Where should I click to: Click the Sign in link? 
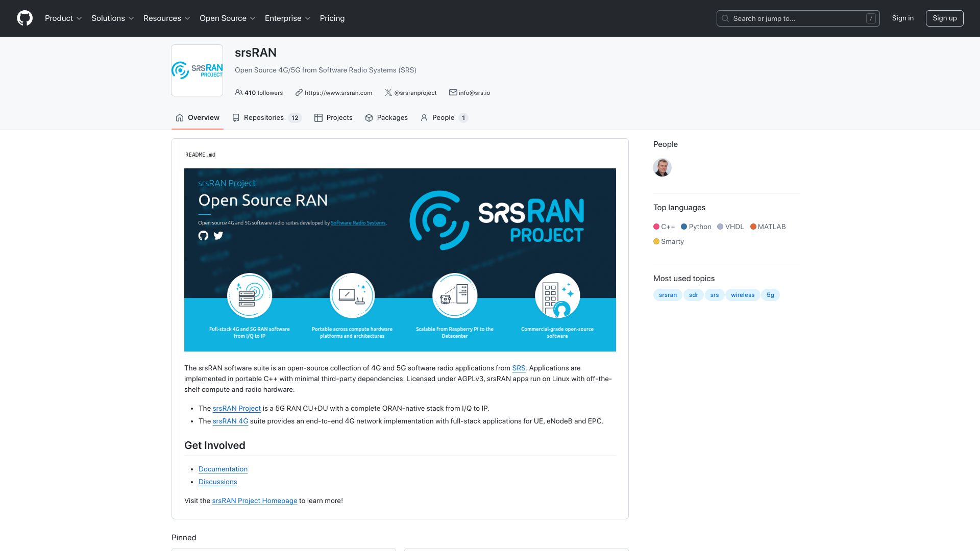point(903,18)
